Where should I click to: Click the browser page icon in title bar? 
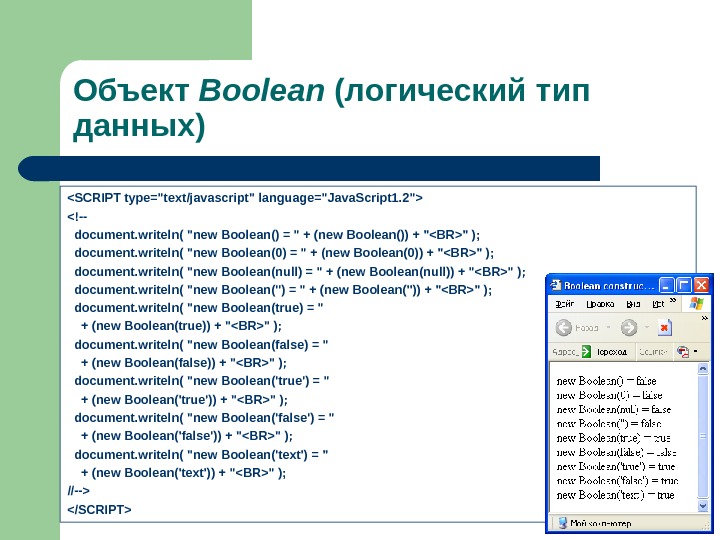click(556, 285)
